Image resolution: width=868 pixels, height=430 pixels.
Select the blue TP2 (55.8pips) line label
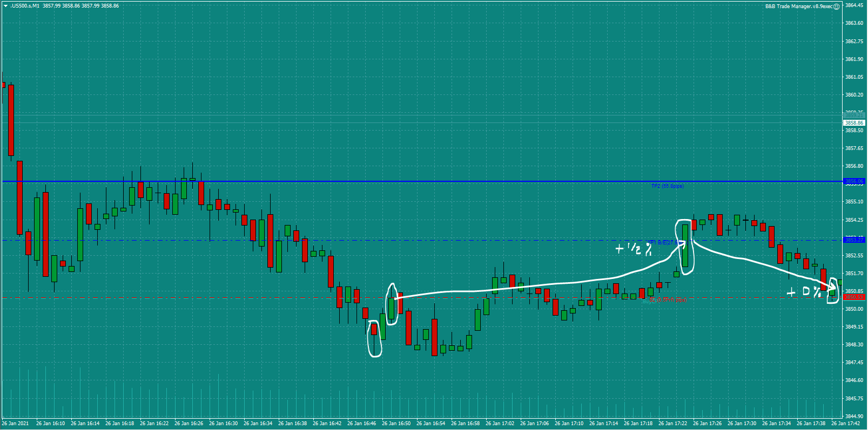[668, 186]
